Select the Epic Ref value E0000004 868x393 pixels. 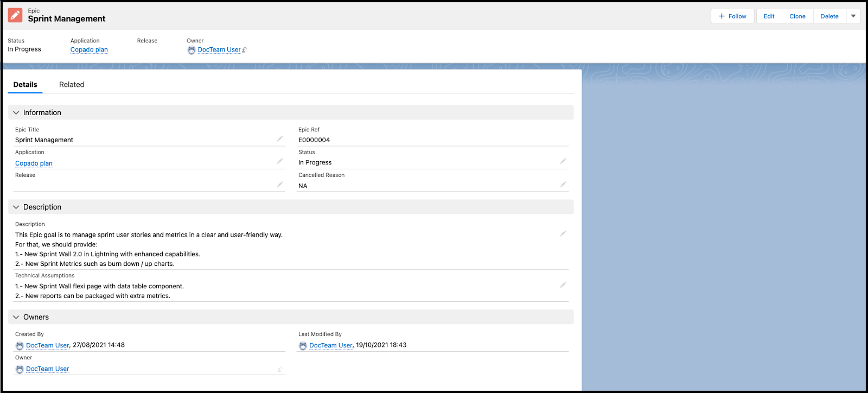click(314, 140)
